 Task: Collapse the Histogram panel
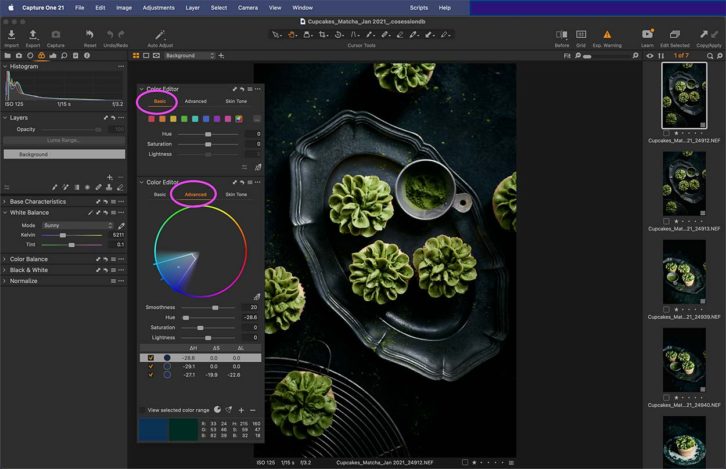click(x=5, y=67)
